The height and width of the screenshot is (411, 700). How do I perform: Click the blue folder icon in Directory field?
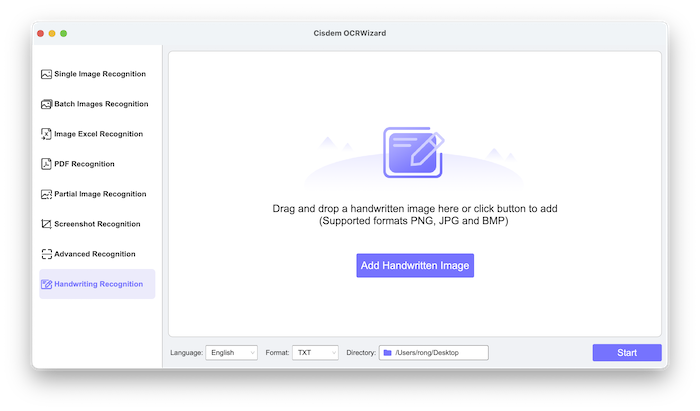pyautogui.click(x=387, y=353)
